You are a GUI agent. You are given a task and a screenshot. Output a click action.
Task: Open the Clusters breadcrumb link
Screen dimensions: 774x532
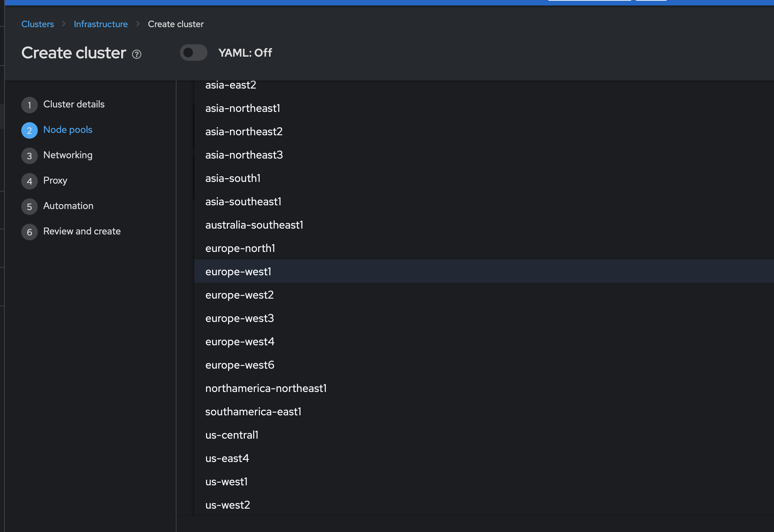tap(37, 24)
